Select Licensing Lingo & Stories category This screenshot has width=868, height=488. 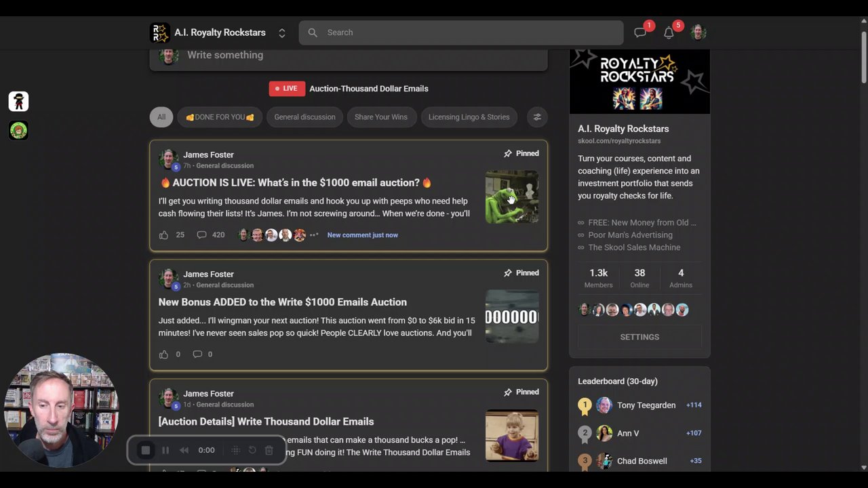[469, 117]
